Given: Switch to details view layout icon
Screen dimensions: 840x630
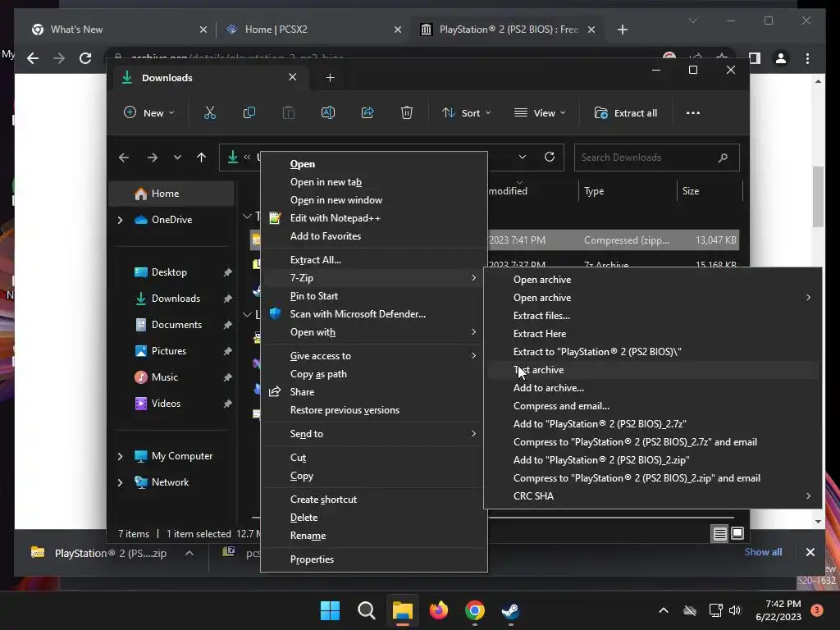Looking at the screenshot, I should tap(719, 533).
